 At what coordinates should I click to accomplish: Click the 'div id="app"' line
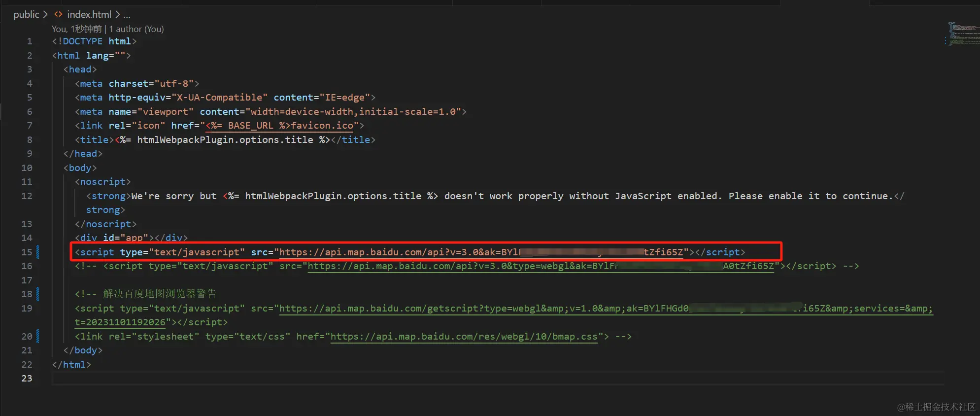pyautogui.click(x=131, y=238)
